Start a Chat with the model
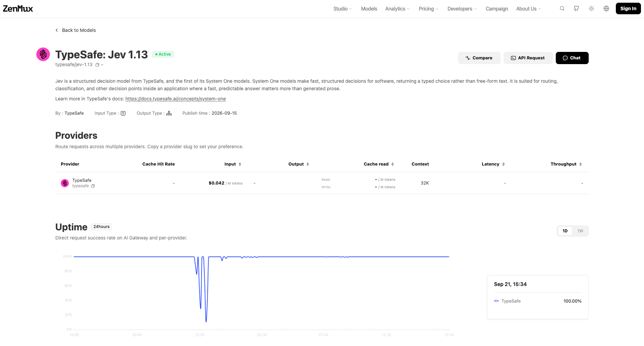This screenshot has width=644, height=346. coord(572,58)
